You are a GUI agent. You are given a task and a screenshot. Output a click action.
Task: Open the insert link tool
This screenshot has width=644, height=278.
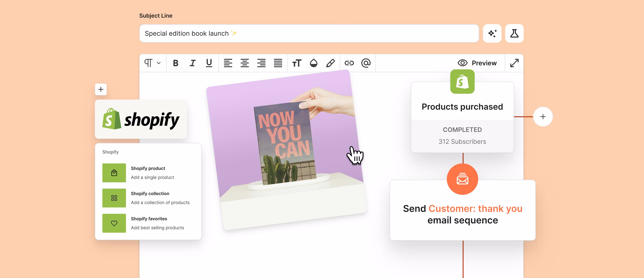(x=349, y=63)
